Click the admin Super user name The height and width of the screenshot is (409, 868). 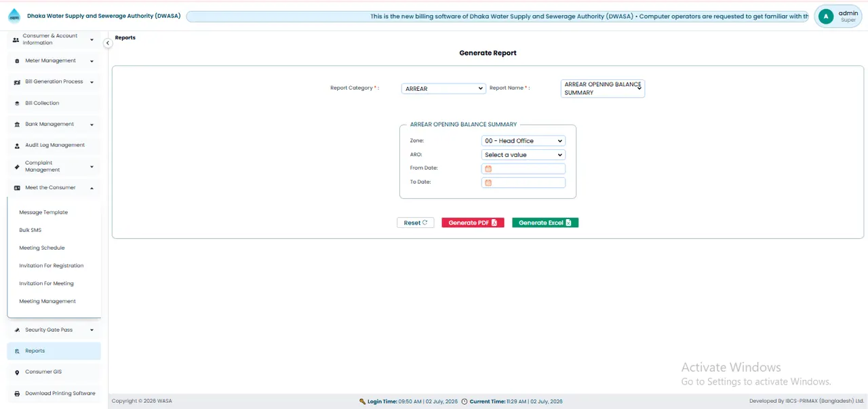point(848,16)
